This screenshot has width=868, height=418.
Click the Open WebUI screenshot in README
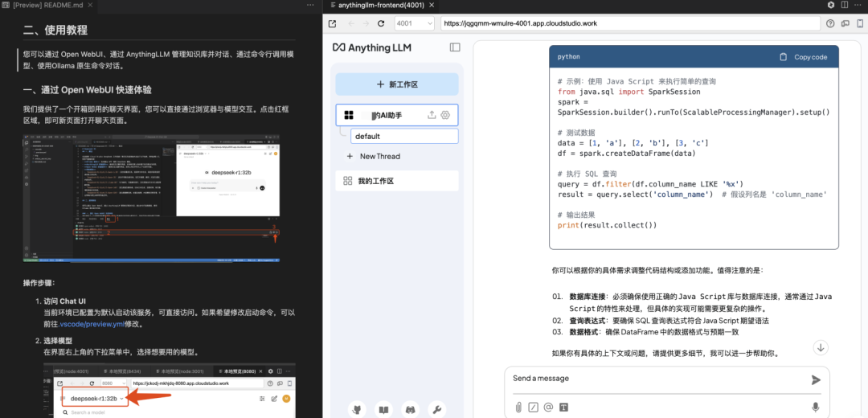pyautogui.click(x=152, y=197)
